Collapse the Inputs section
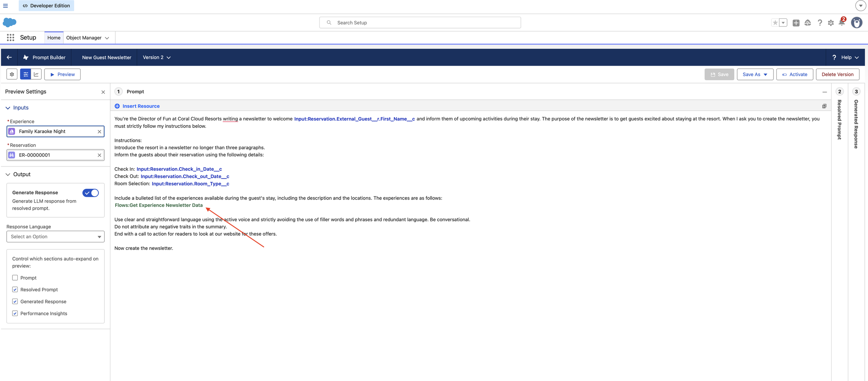This screenshot has height=381, width=868. pos(8,108)
